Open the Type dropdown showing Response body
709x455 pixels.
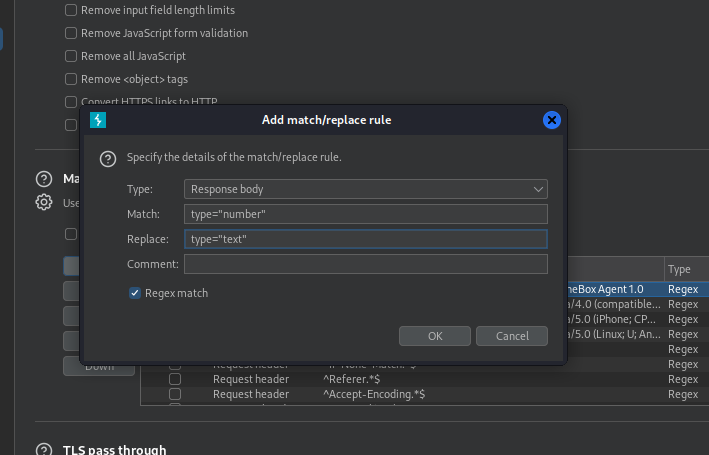[366, 189]
